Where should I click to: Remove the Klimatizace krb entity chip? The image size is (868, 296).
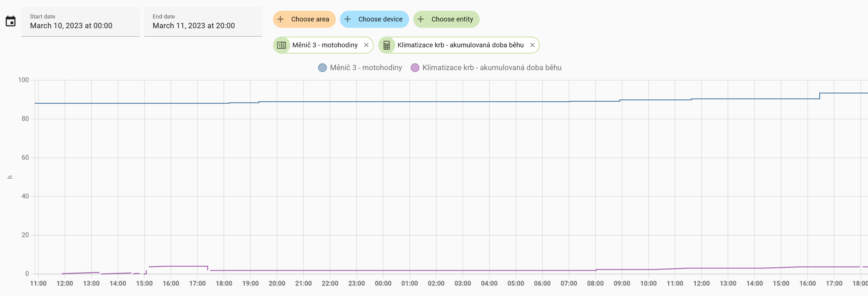532,45
